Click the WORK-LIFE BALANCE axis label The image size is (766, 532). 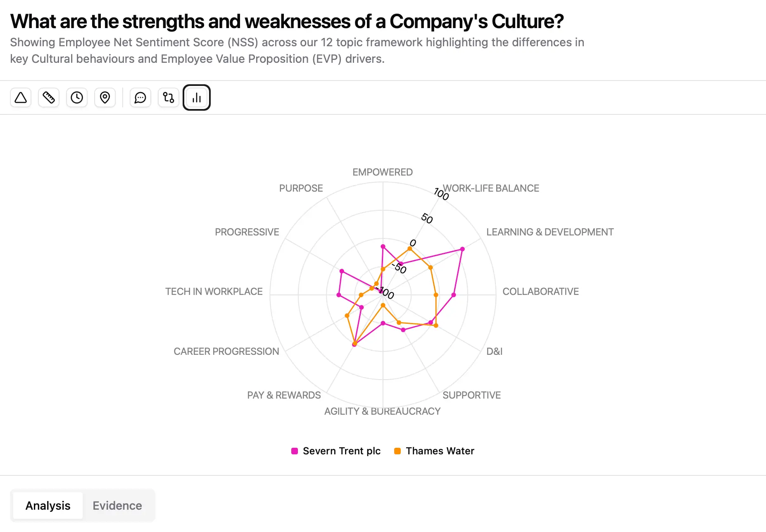click(x=491, y=188)
